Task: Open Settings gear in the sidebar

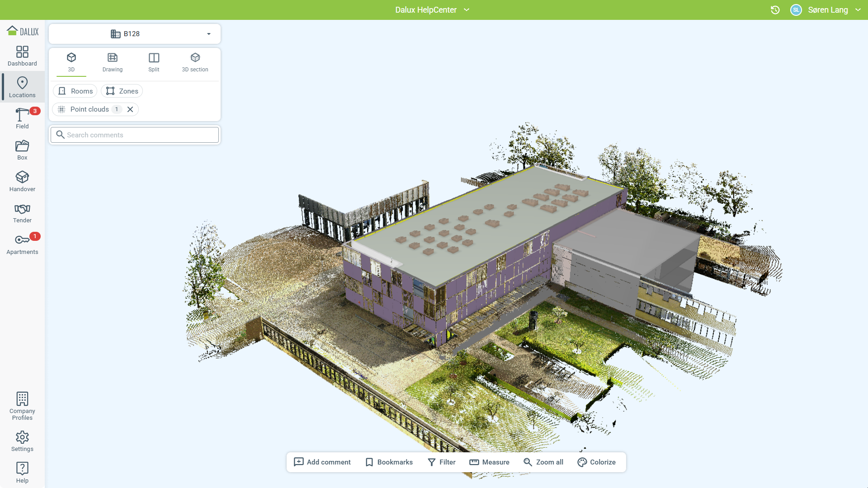Action: 22,441
